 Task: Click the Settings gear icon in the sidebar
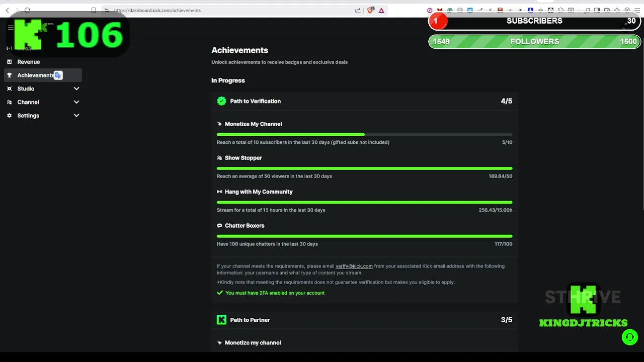click(x=9, y=116)
